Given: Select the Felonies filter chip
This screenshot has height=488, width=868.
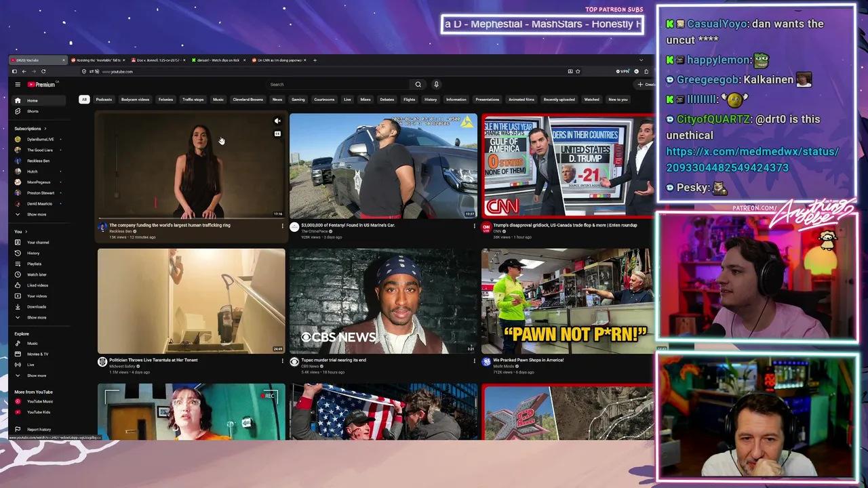Looking at the screenshot, I should (x=165, y=100).
